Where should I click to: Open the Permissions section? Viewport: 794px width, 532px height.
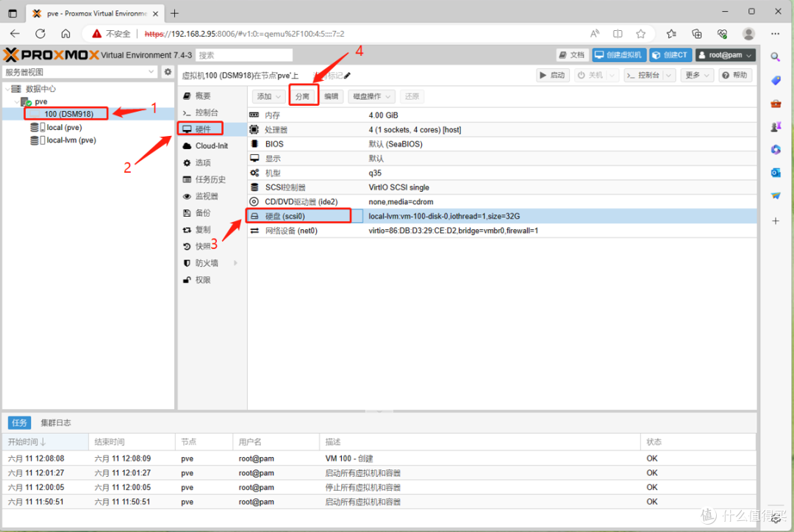[x=212, y=279]
